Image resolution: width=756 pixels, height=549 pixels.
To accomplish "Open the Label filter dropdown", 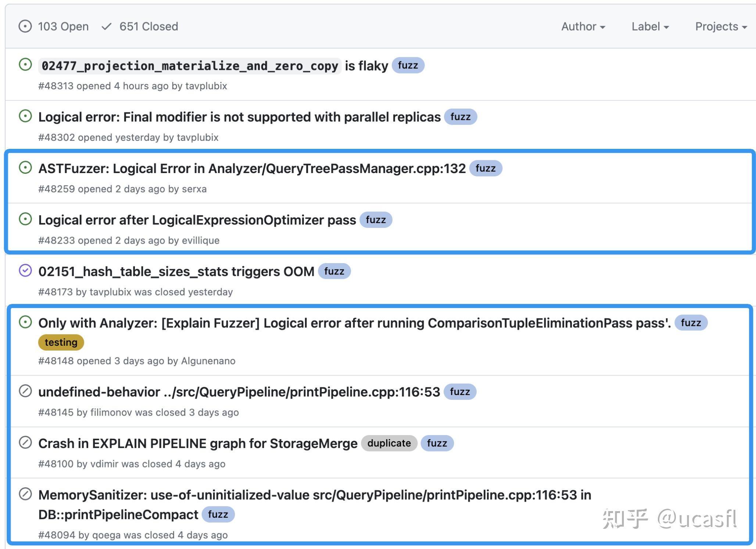I will [x=650, y=26].
